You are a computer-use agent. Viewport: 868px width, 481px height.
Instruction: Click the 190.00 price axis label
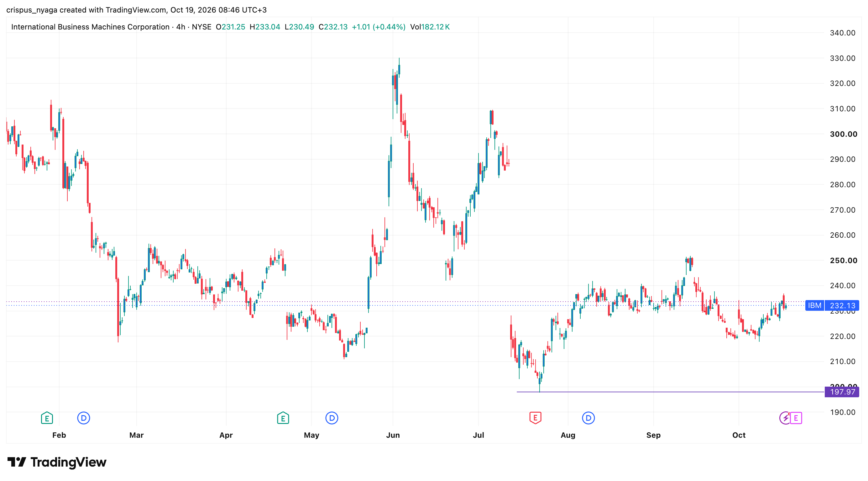click(x=842, y=412)
